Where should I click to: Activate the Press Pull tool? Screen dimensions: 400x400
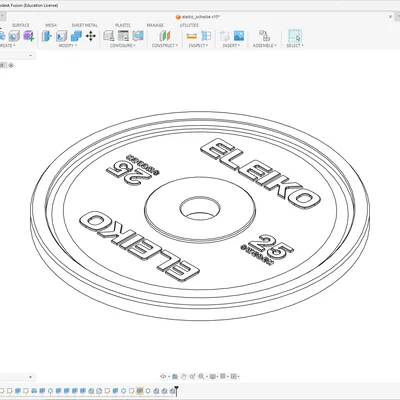click(x=47, y=36)
